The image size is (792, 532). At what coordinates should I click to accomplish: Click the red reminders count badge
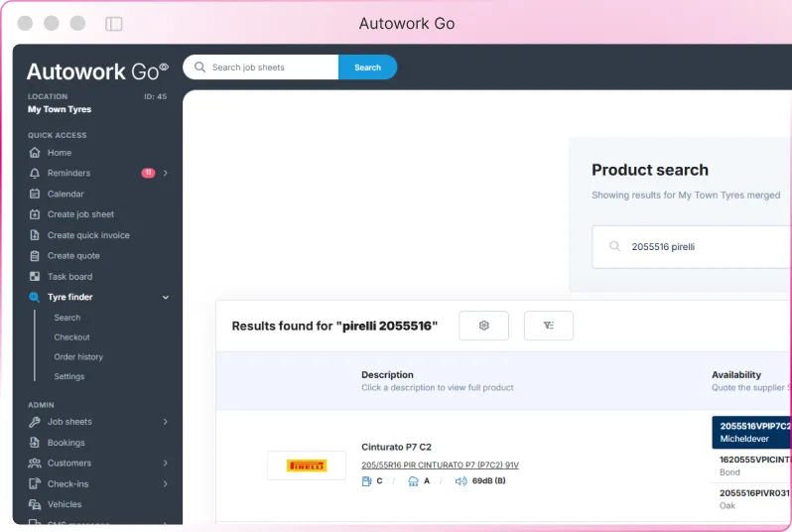point(148,173)
